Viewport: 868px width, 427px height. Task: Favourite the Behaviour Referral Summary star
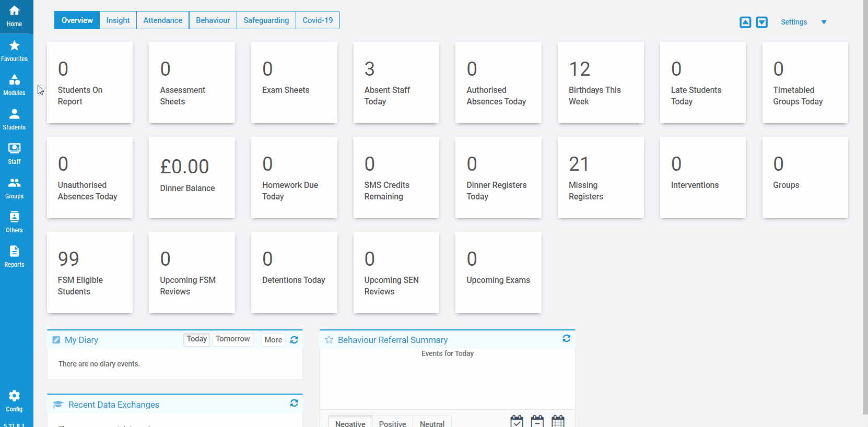point(329,340)
